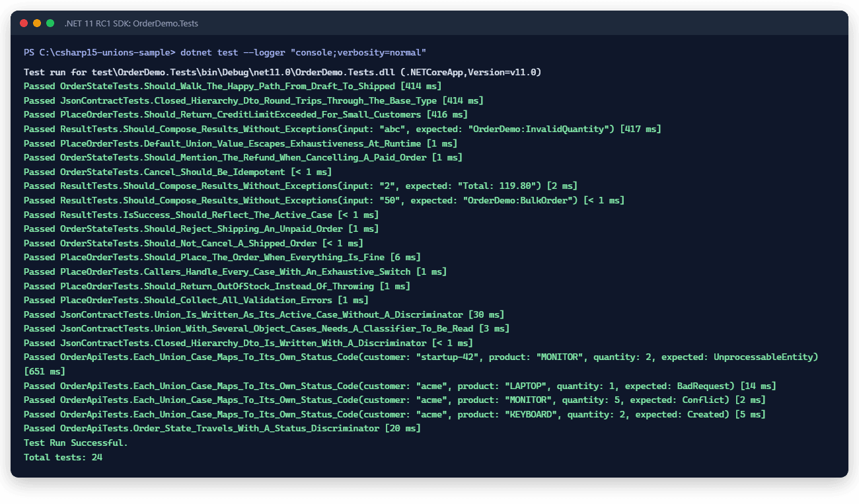Image resolution: width=859 pixels, height=504 pixels.
Task: Click the window title '.NET 11 RC1 SDK: OrderDemo.Tests'
Action: coord(131,23)
